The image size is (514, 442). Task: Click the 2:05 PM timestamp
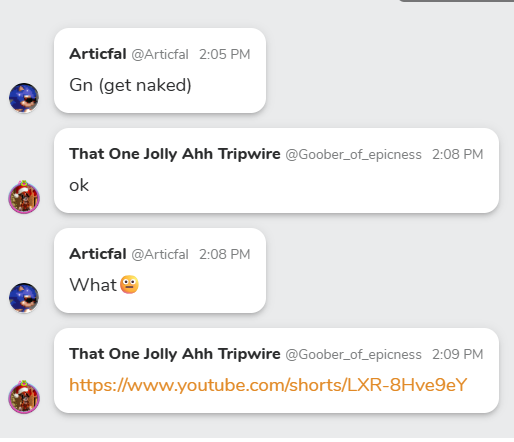[x=225, y=54]
